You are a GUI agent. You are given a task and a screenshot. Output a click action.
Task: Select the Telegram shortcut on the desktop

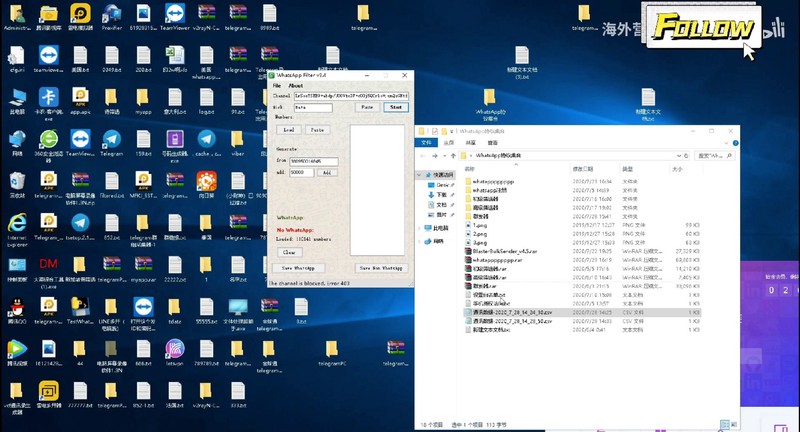click(x=112, y=143)
